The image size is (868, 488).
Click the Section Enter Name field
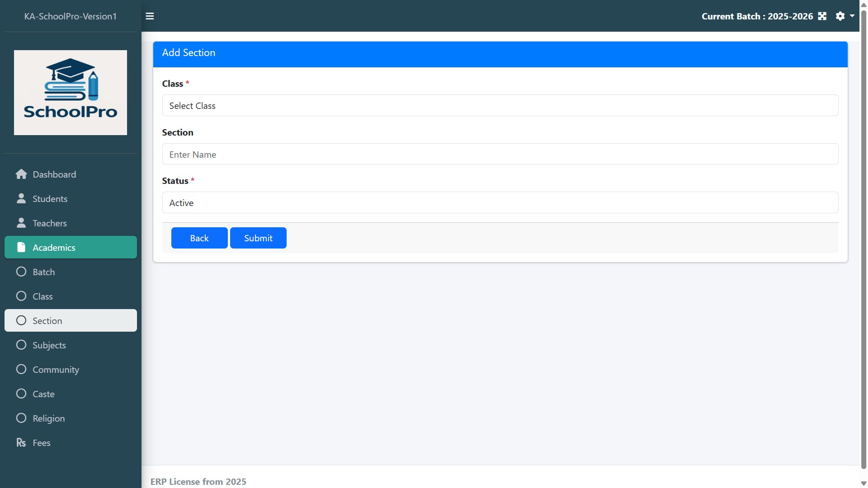pyautogui.click(x=500, y=154)
